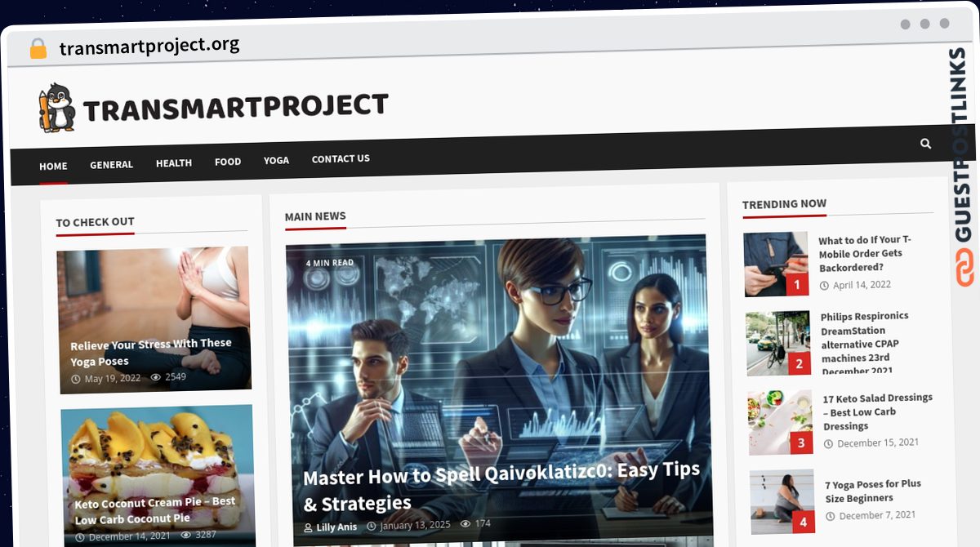
Task: Open the Contact Us page
Action: 341,158
